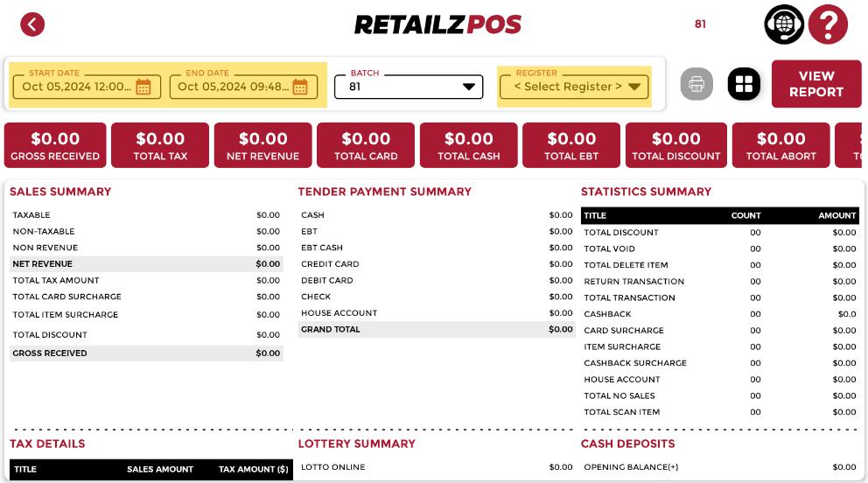Click the Total Scan Item statistics row
The width and height of the screenshot is (868, 483).
pyautogui.click(x=719, y=412)
